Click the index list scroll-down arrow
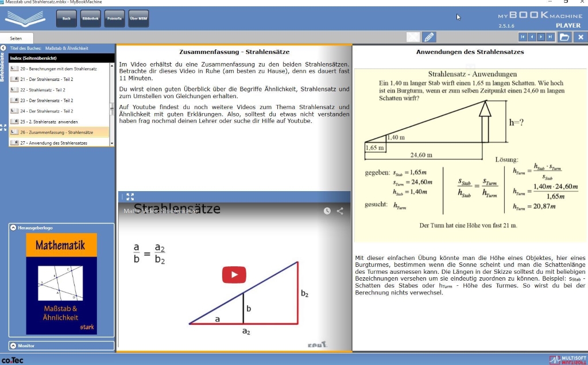588x365 pixels. coord(112,143)
